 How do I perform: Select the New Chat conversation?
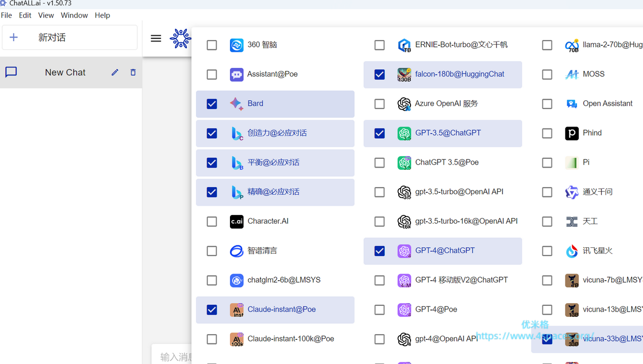tap(65, 72)
